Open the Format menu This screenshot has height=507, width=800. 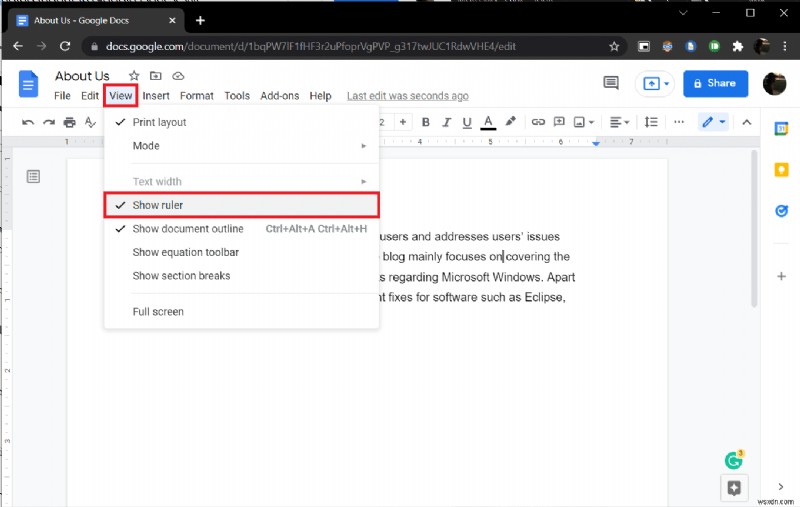(196, 96)
